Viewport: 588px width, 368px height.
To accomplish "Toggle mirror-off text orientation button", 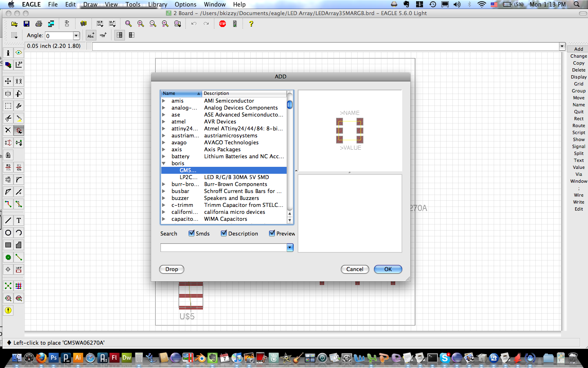I will (91, 35).
